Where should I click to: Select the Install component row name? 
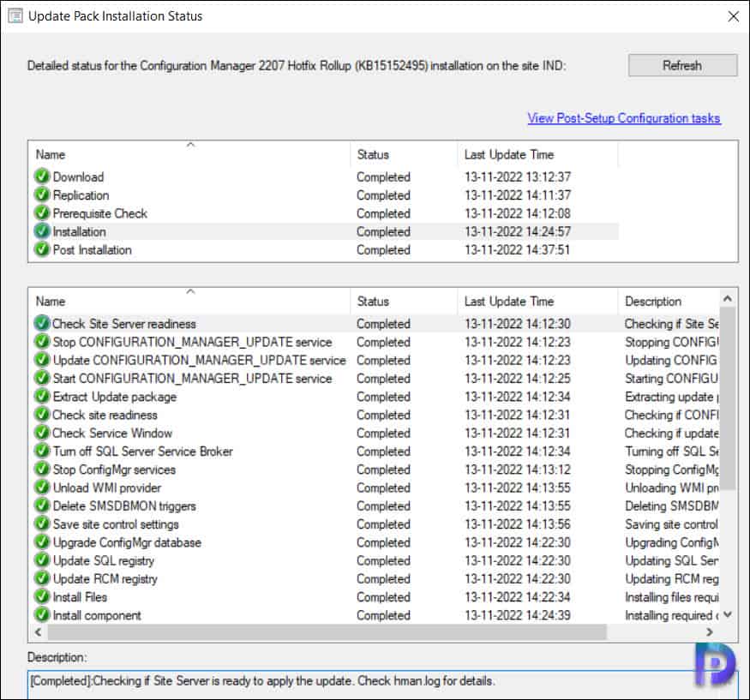97,615
